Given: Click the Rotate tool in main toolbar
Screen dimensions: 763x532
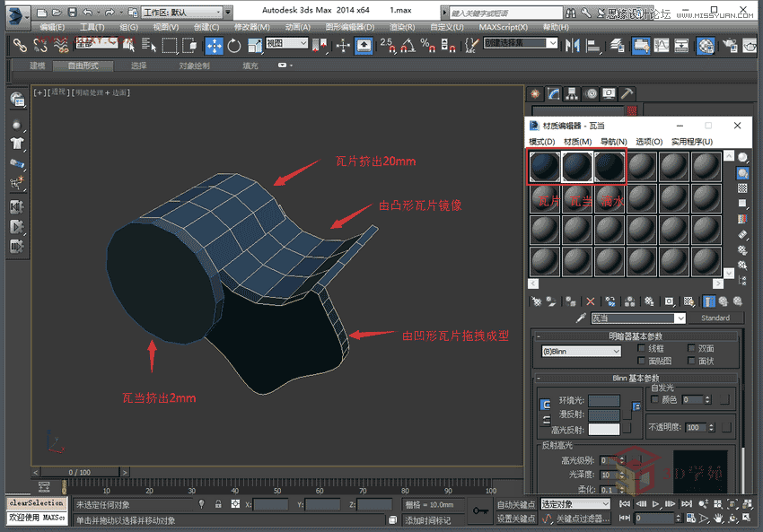Looking at the screenshot, I should pyautogui.click(x=234, y=46).
